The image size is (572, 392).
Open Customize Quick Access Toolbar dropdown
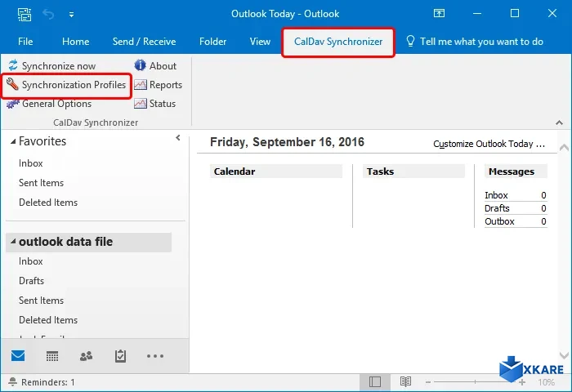[x=72, y=15]
